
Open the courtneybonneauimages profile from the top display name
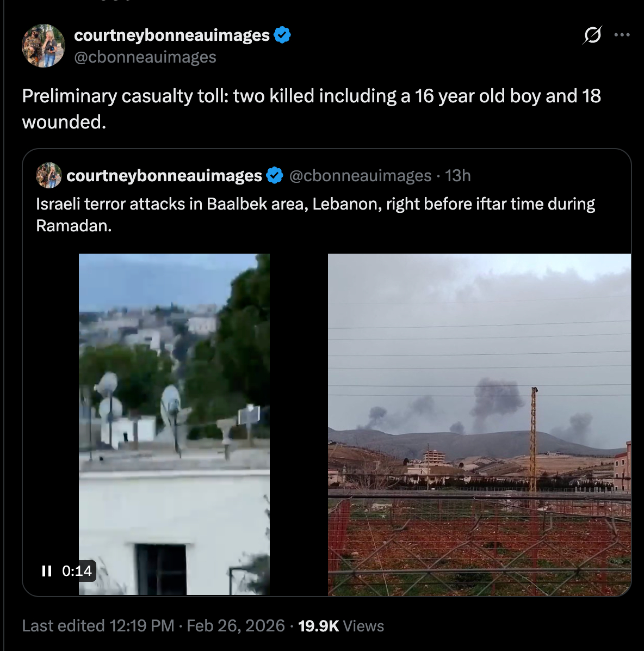[172, 35]
